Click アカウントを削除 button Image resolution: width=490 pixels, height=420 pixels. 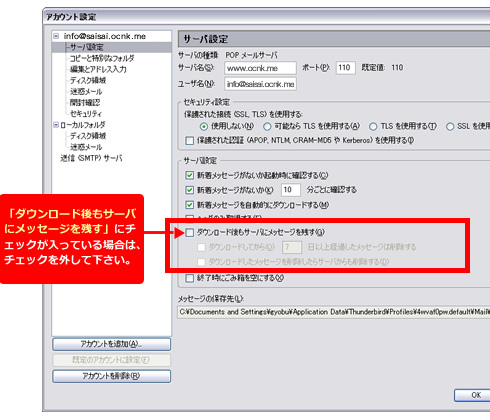coord(111,376)
